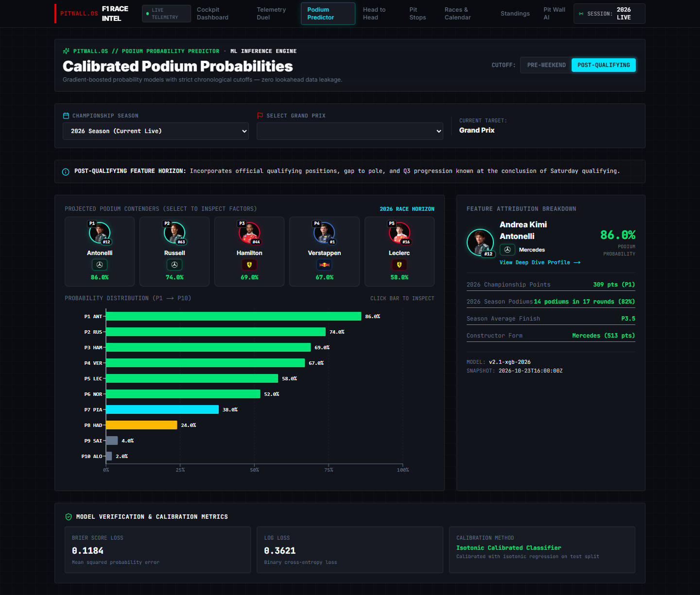Click the live signal icon beside SESSION
The width and height of the screenshot is (700, 595).
(x=581, y=14)
